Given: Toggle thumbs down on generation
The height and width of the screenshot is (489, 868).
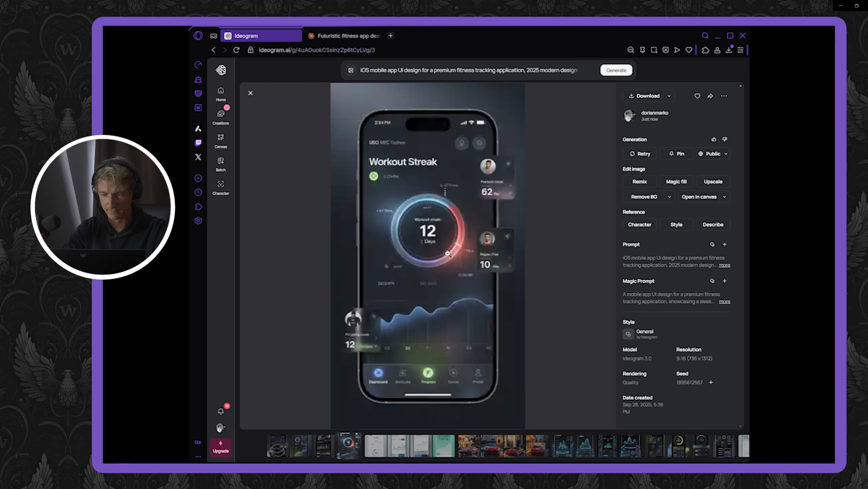Looking at the screenshot, I should pos(725,139).
